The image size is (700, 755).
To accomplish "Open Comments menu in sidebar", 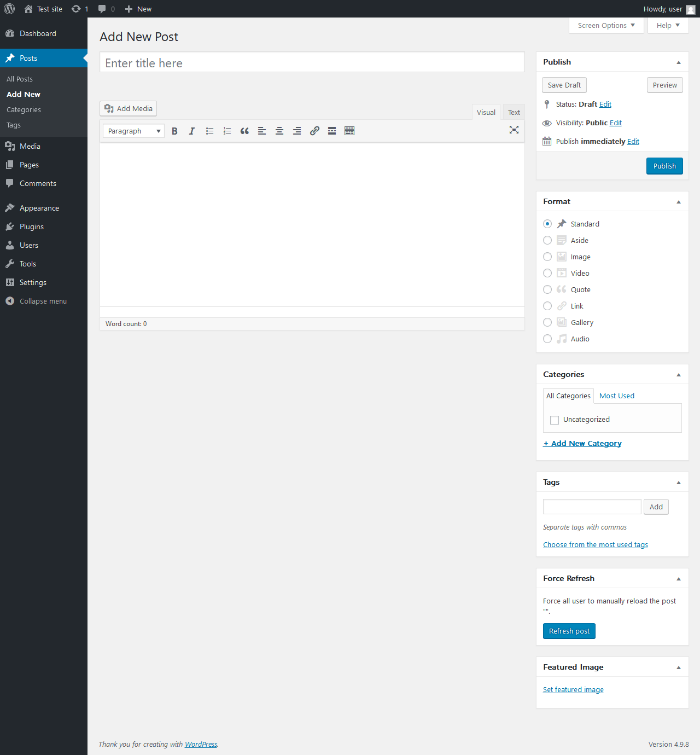I will (44, 183).
